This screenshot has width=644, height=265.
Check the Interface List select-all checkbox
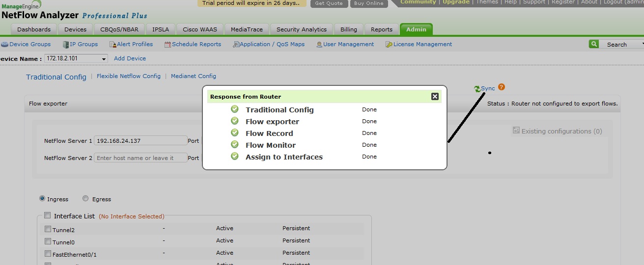(47, 215)
